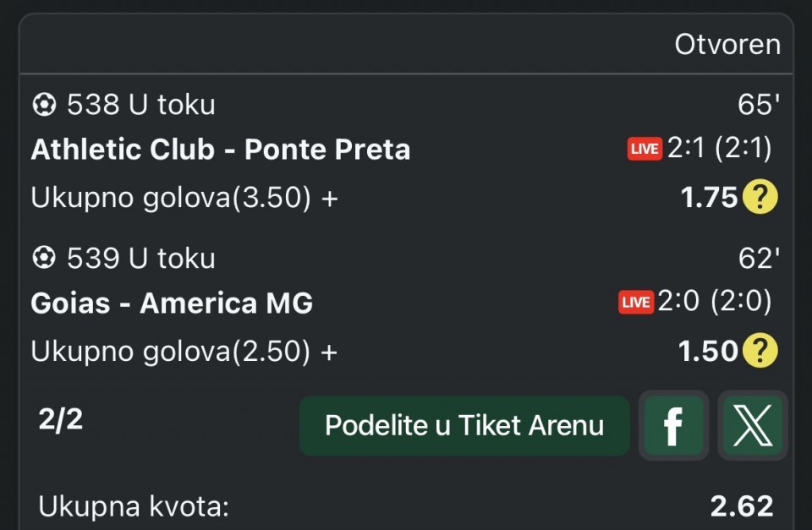Click the 2:0 (2:0) live score
The height and width of the screenshot is (530, 812).
pyautogui.click(x=715, y=302)
